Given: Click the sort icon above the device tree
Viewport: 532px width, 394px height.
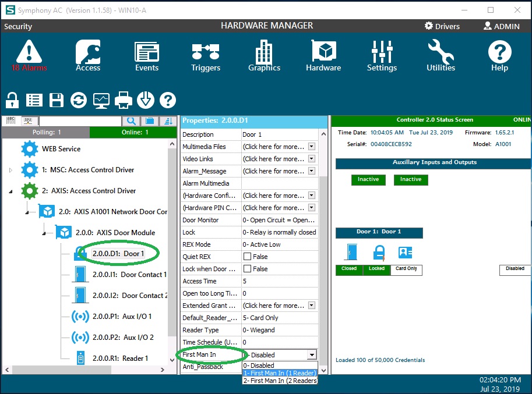Looking at the screenshot, I should click(168, 121).
